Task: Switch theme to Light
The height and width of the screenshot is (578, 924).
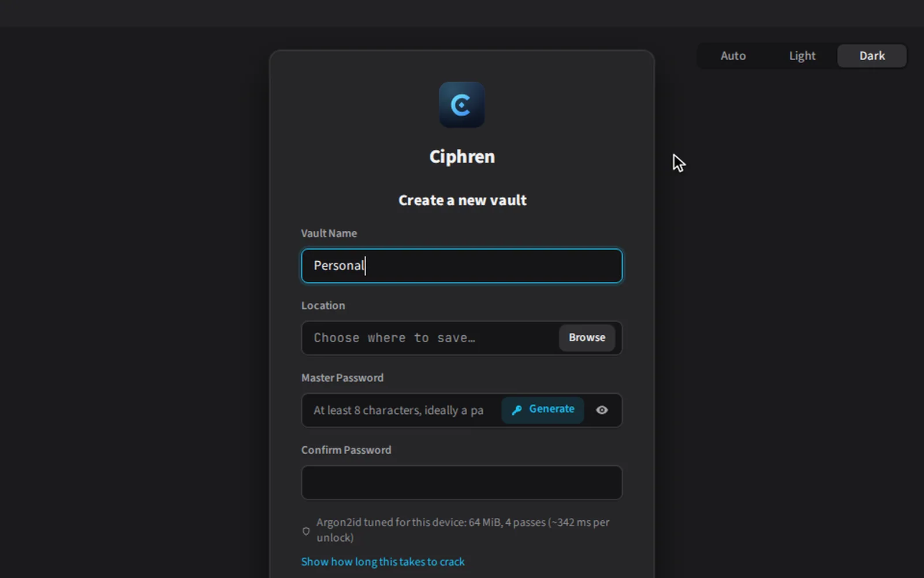Action: pos(802,56)
